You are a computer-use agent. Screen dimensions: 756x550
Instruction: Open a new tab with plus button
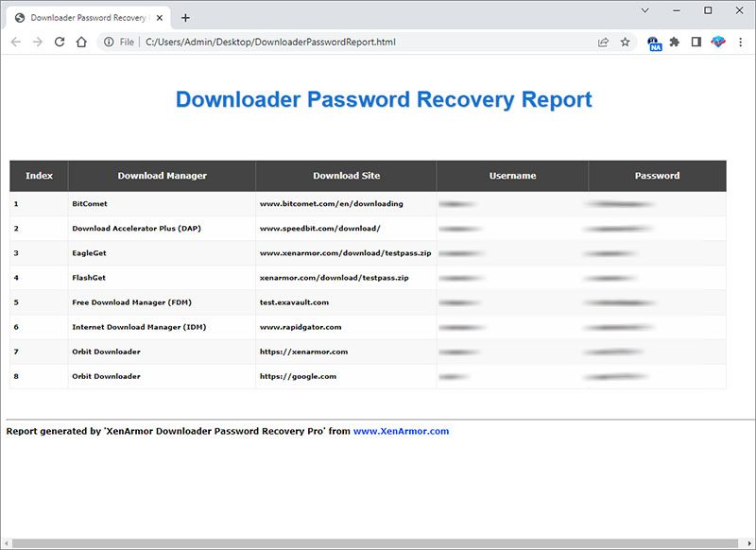pyautogui.click(x=185, y=18)
